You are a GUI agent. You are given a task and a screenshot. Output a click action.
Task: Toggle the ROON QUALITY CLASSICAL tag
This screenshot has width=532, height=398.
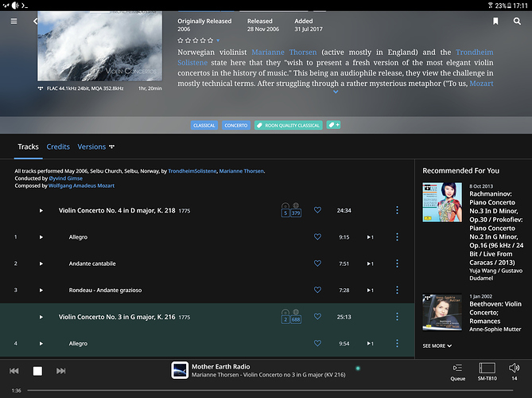(289, 125)
